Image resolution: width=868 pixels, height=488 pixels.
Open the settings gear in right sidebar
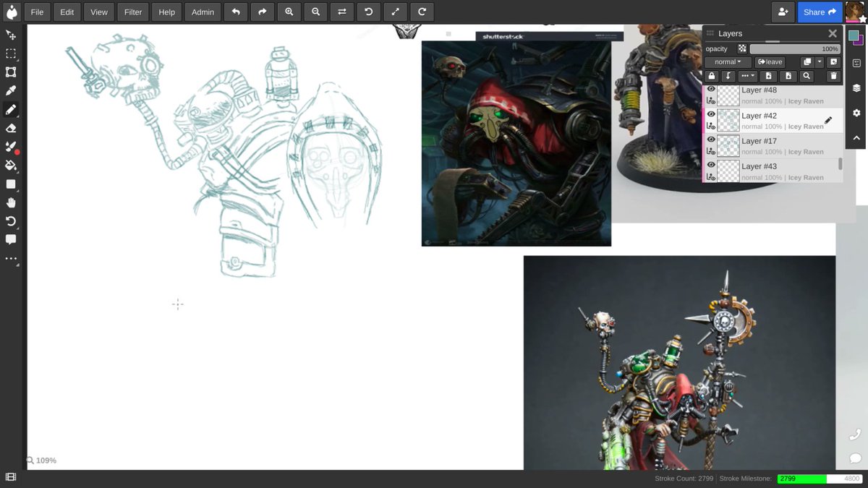click(x=856, y=113)
